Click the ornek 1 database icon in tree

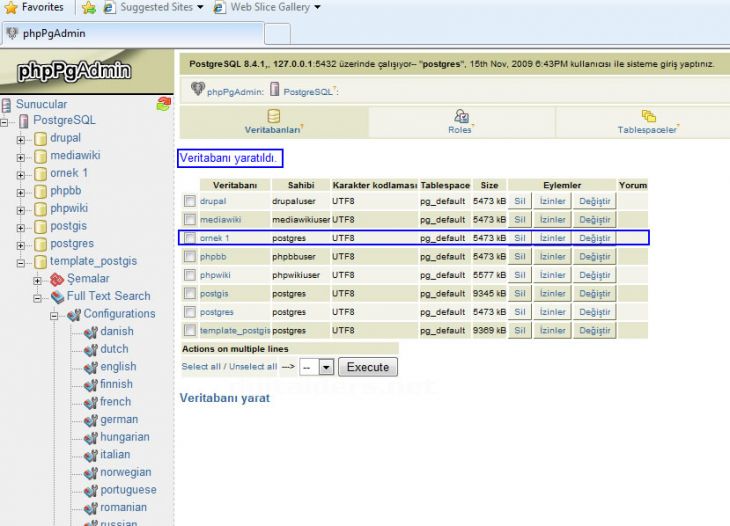click(x=41, y=174)
